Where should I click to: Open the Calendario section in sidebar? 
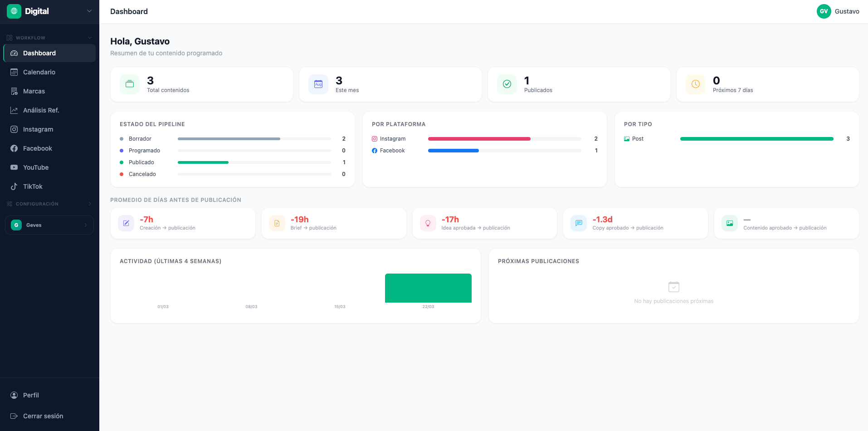(x=39, y=72)
